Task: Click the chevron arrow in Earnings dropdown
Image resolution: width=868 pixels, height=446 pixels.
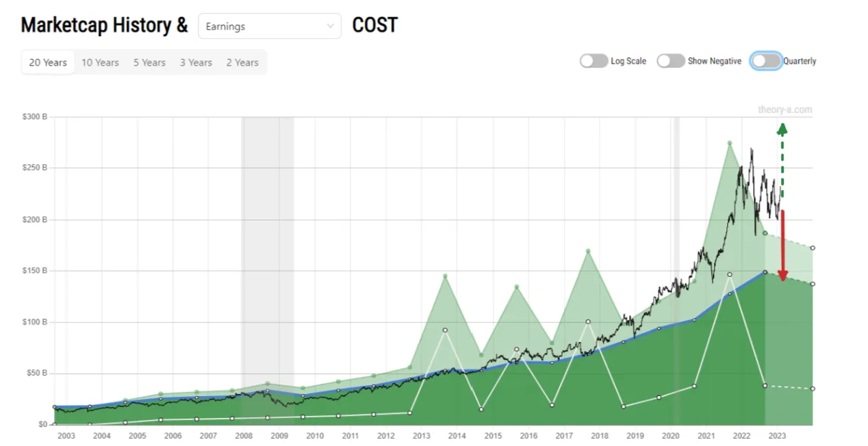Action: (x=330, y=27)
